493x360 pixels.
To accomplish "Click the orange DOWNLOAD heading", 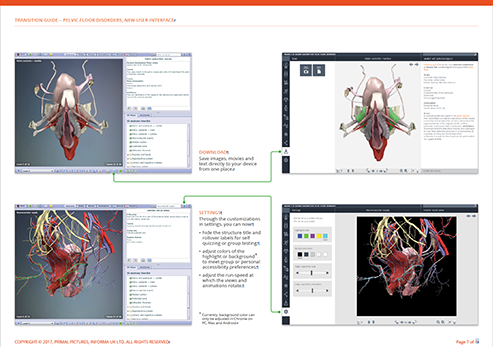I will pyautogui.click(x=213, y=152).
